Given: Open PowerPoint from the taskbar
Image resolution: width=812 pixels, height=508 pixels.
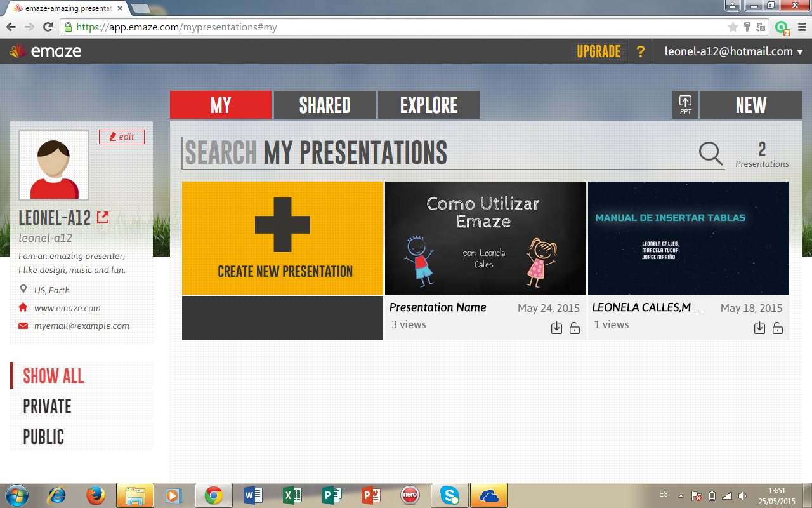Looking at the screenshot, I should [x=370, y=495].
